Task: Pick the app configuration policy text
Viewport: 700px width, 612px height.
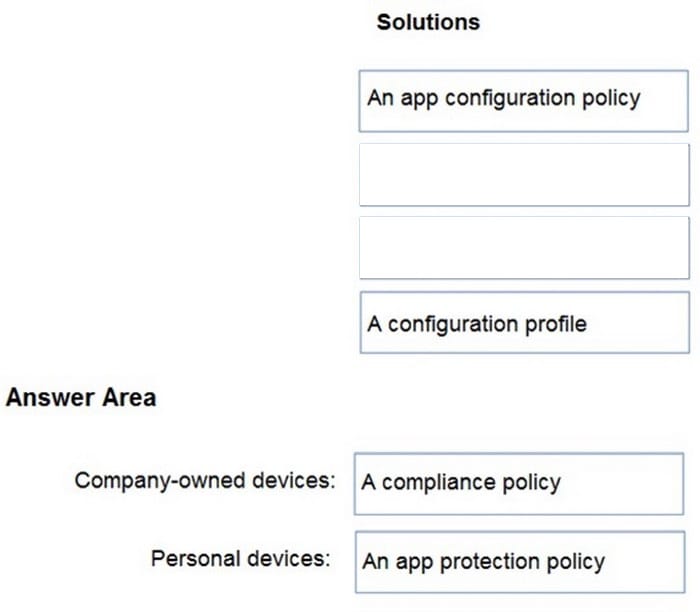Action: pos(504,98)
